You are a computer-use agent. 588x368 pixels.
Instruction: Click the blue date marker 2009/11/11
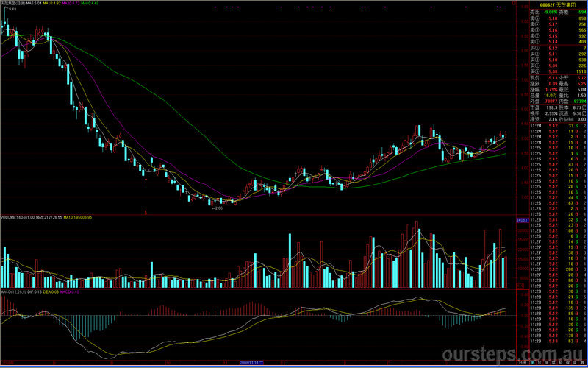point(251,363)
